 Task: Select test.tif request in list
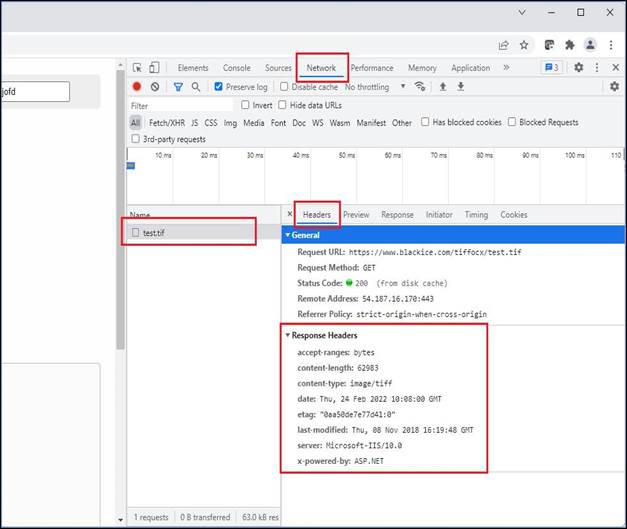point(153,232)
